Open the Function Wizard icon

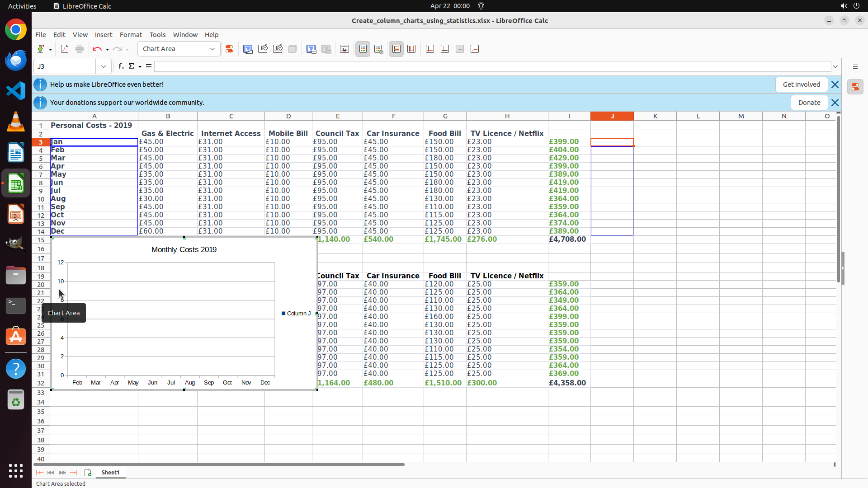121,66
